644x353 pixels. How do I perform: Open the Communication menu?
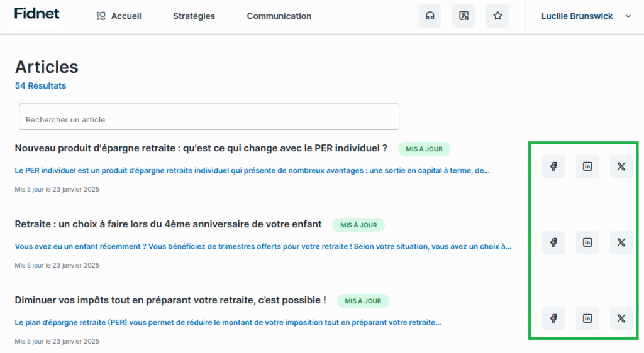pos(279,16)
